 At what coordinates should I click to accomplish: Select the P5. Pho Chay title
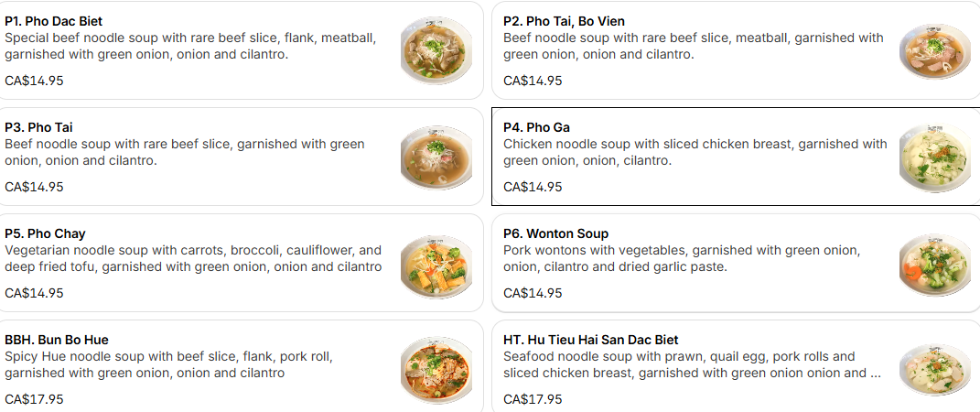(x=45, y=233)
